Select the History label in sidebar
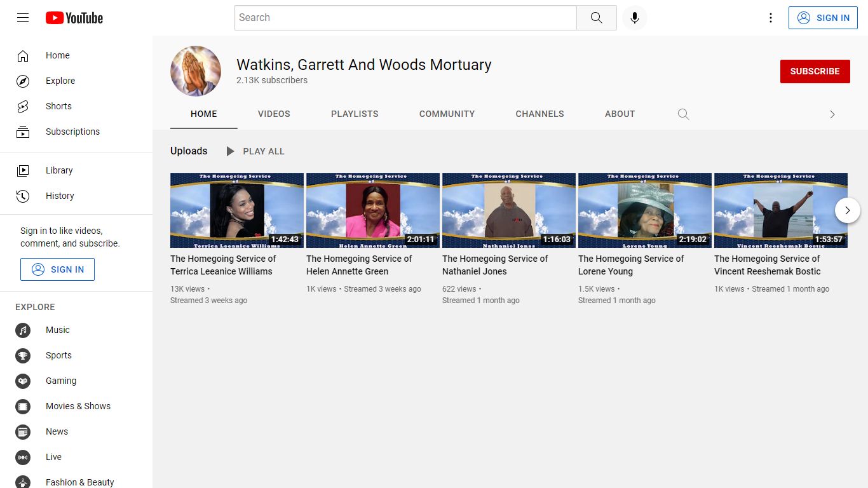This screenshot has width=868, height=488. 60,196
